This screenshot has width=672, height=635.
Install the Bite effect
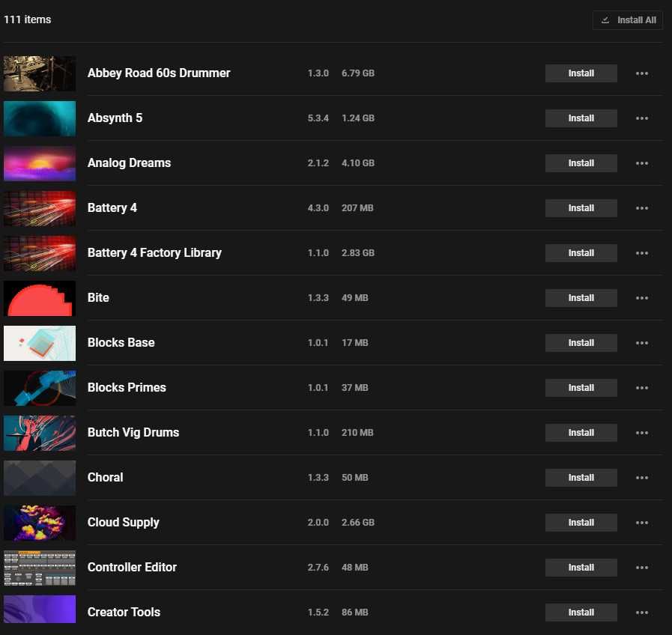(581, 298)
